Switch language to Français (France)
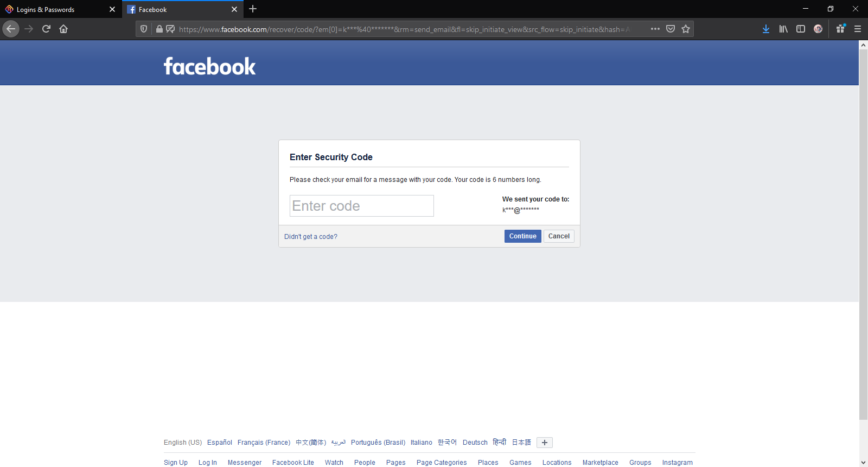868x467 pixels. 264,443
